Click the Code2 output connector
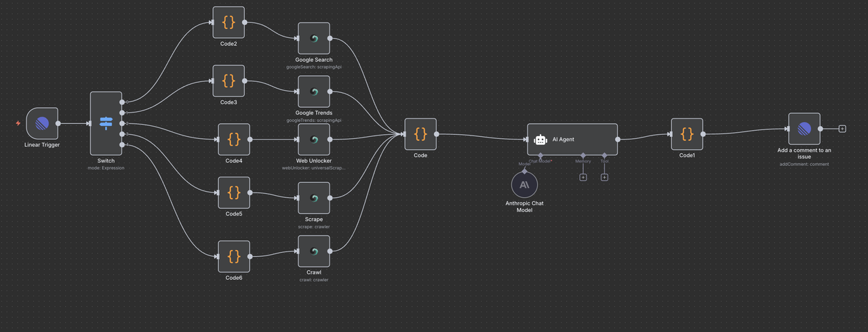The height and width of the screenshot is (332, 868). [245, 22]
